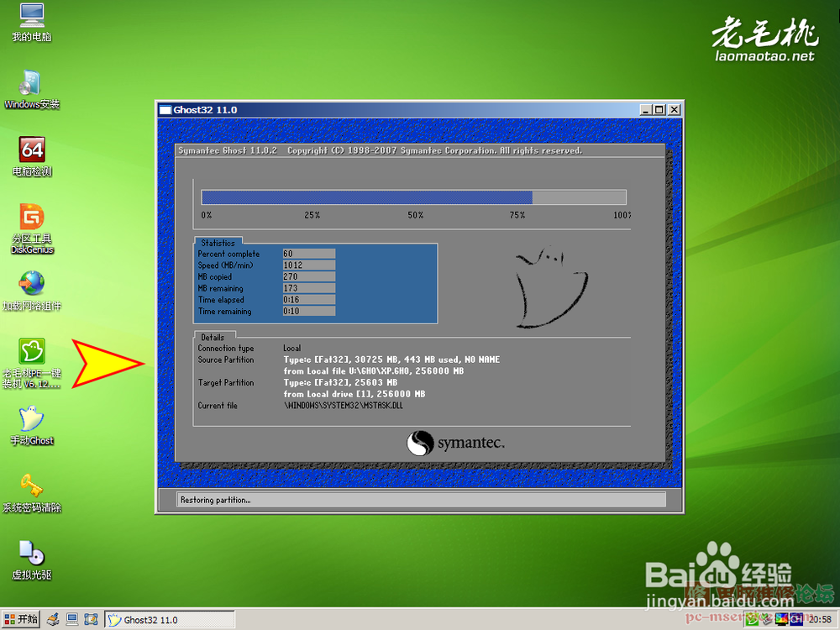Screen dimensions: 840x630
Task: Click the Connection type value Local
Action: pyautogui.click(x=292, y=349)
